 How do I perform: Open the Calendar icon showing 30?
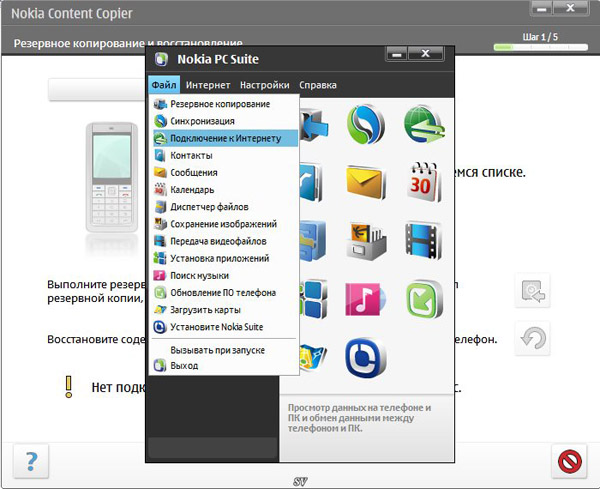424,182
